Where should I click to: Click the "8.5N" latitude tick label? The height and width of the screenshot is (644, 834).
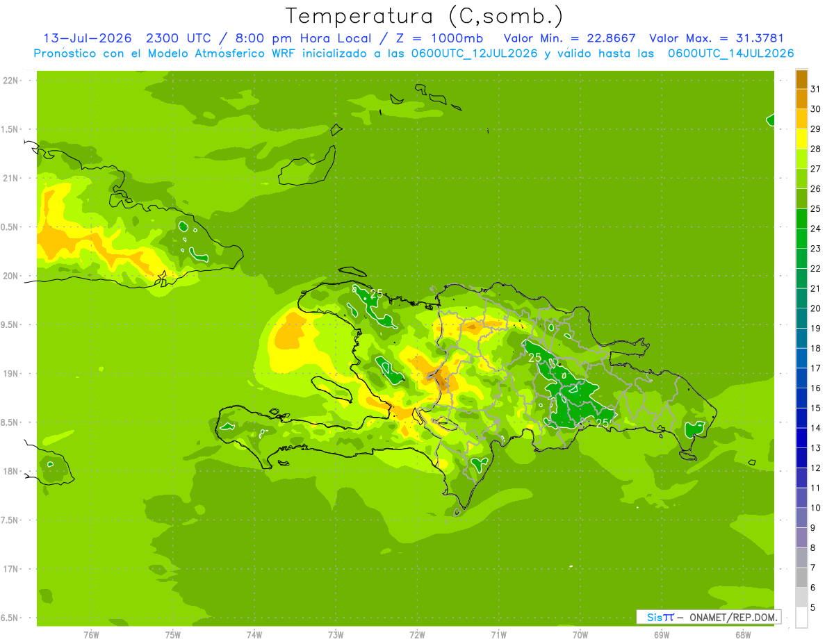coord(10,422)
